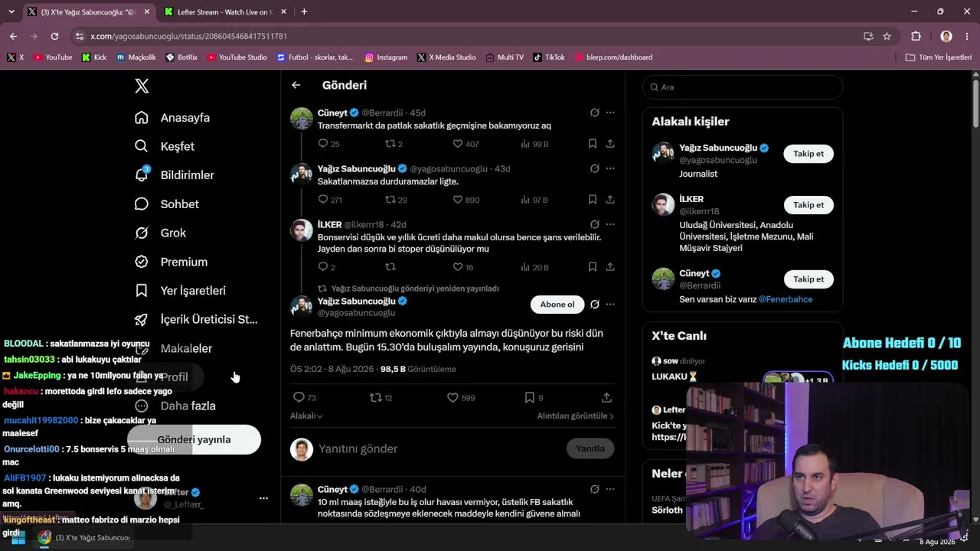Open the Alakalı sort dropdown
980x551 pixels.
coord(306,416)
